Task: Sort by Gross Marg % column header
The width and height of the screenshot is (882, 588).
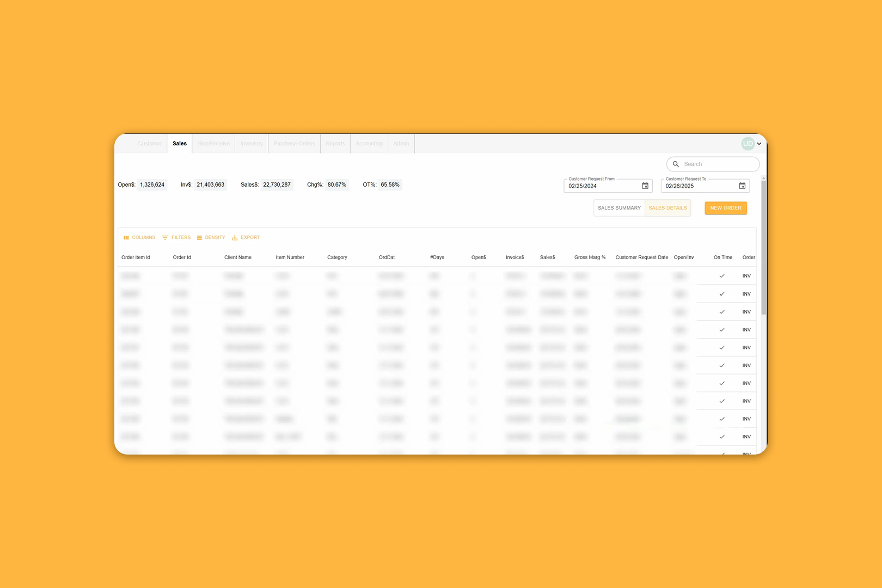Action: click(590, 258)
